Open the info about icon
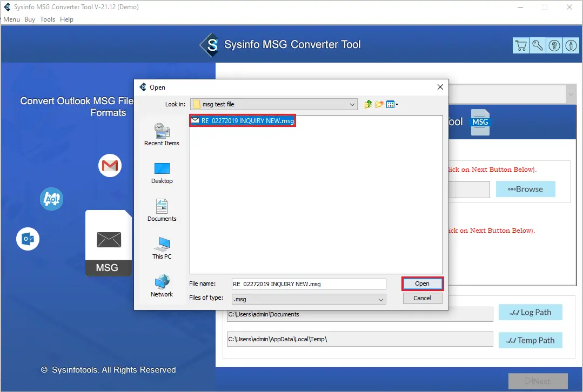Screen dimensions: 583x392 click(x=571, y=46)
